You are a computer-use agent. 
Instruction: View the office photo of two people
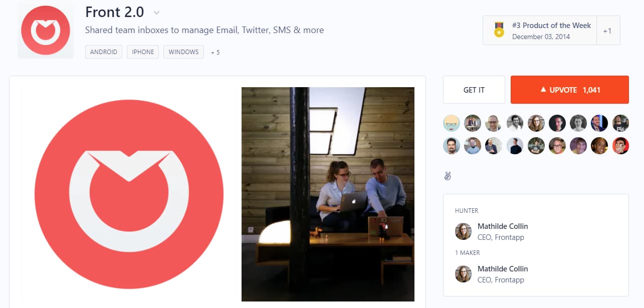pyautogui.click(x=328, y=194)
